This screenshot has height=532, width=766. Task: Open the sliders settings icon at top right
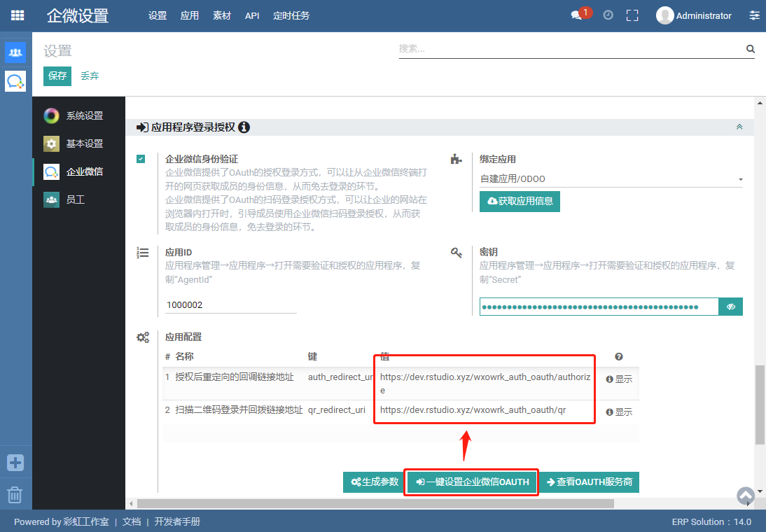click(754, 15)
